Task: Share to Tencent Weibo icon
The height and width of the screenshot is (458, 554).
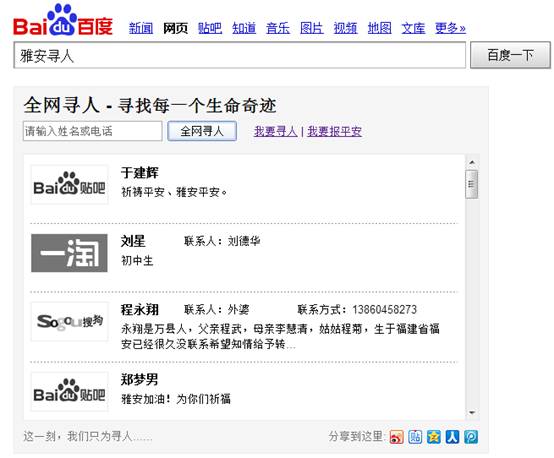Action: [x=471, y=437]
